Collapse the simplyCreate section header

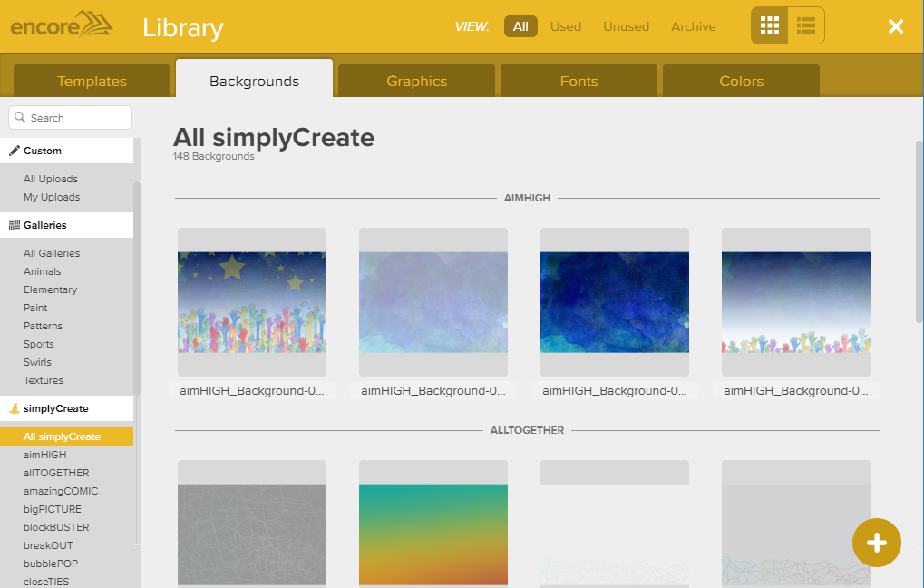67,408
